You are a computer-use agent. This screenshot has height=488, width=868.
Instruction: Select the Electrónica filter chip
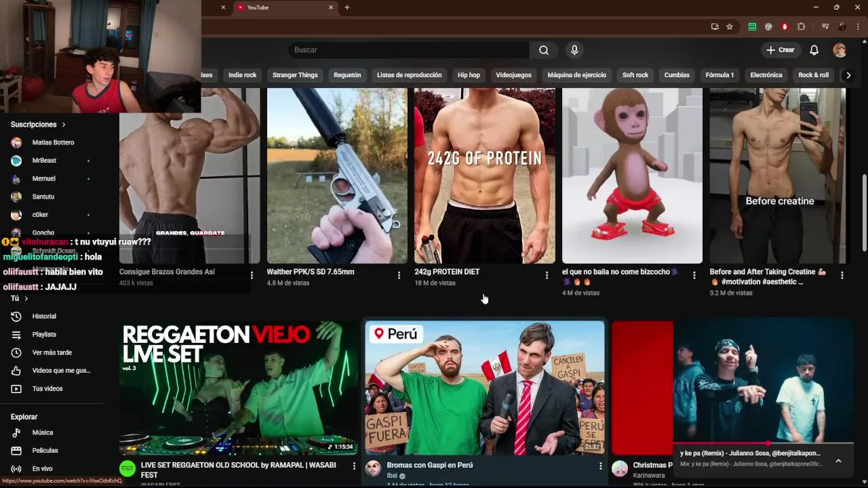pos(766,75)
